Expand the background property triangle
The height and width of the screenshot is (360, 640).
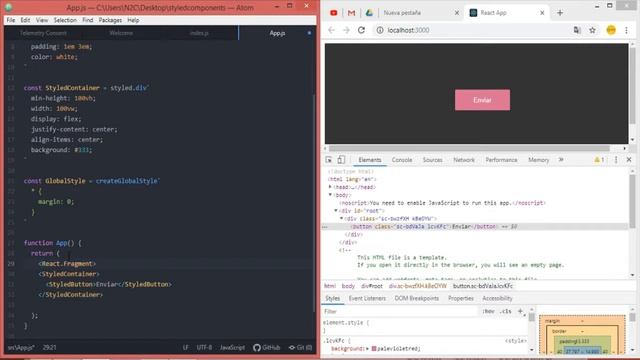click(367, 349)
